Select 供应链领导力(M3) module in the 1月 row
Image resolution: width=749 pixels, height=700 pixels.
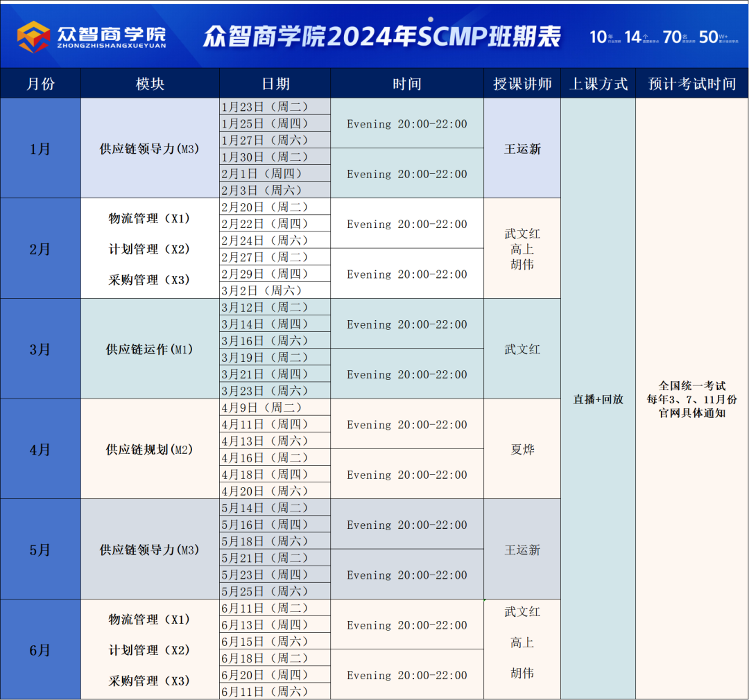pos(150,148)
